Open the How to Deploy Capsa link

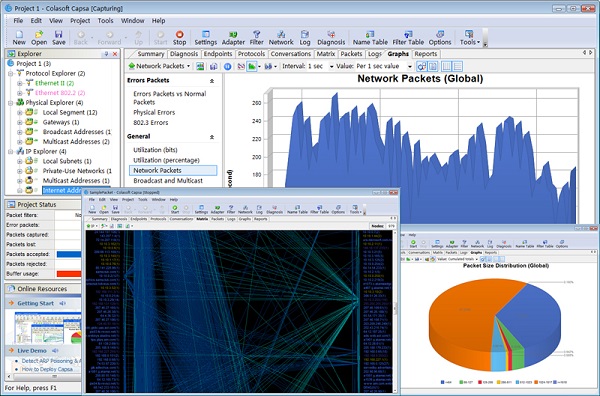coord(47,369)
